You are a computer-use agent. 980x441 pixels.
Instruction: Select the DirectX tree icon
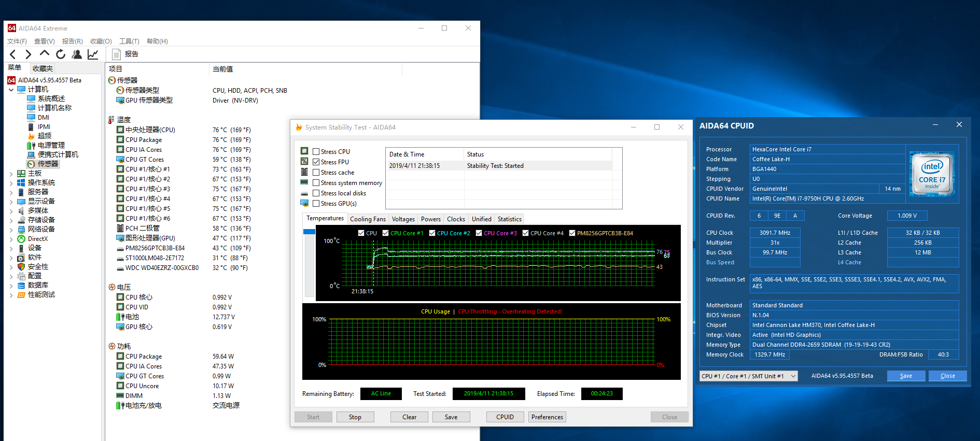point(21,239)
